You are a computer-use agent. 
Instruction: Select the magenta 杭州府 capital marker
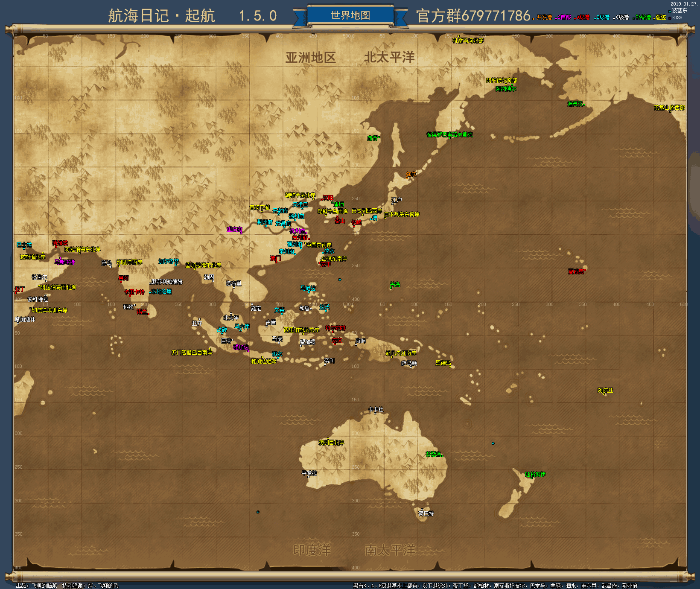point(298,231)
